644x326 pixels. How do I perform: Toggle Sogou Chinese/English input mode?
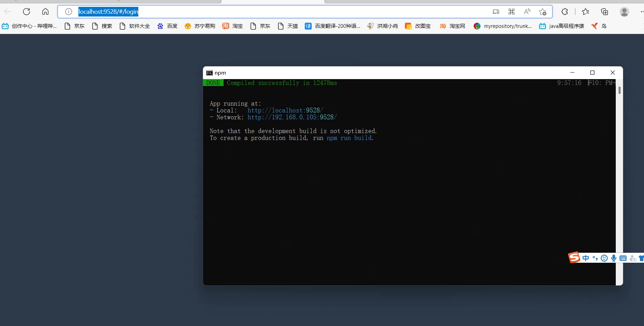(586, 258)
